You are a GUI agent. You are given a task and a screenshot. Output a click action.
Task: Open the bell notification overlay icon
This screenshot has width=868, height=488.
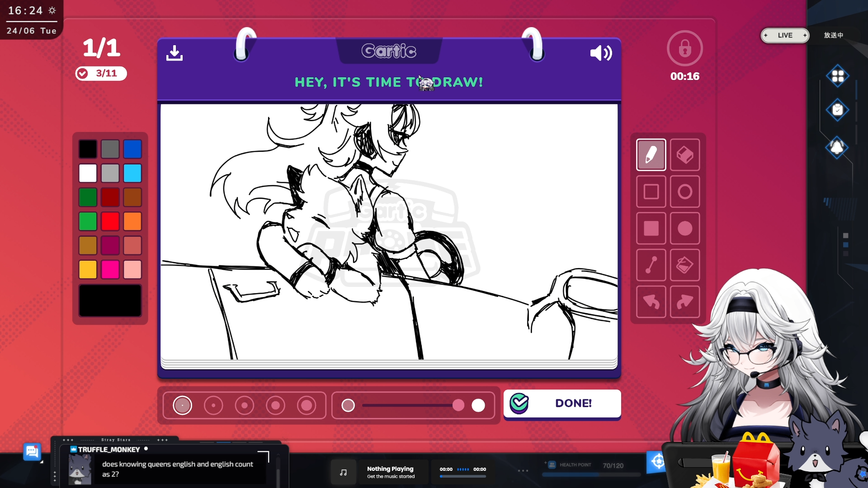837,147
